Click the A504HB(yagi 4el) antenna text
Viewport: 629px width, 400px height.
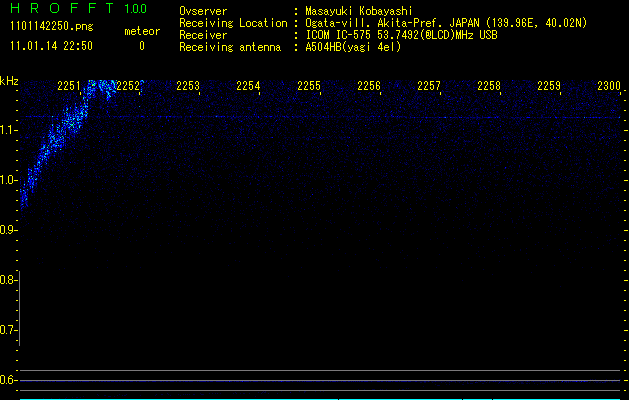(x=353, y=47)
